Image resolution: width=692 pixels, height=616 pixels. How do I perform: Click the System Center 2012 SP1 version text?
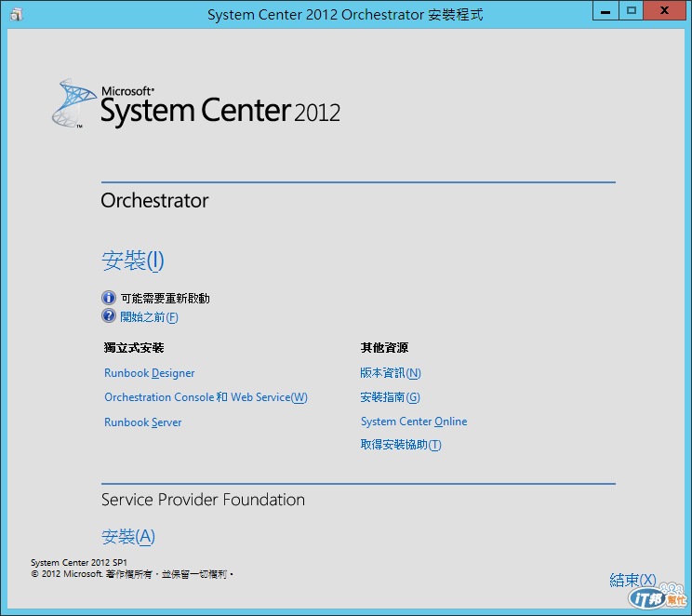pyautogui.click(x=79, y=563)
